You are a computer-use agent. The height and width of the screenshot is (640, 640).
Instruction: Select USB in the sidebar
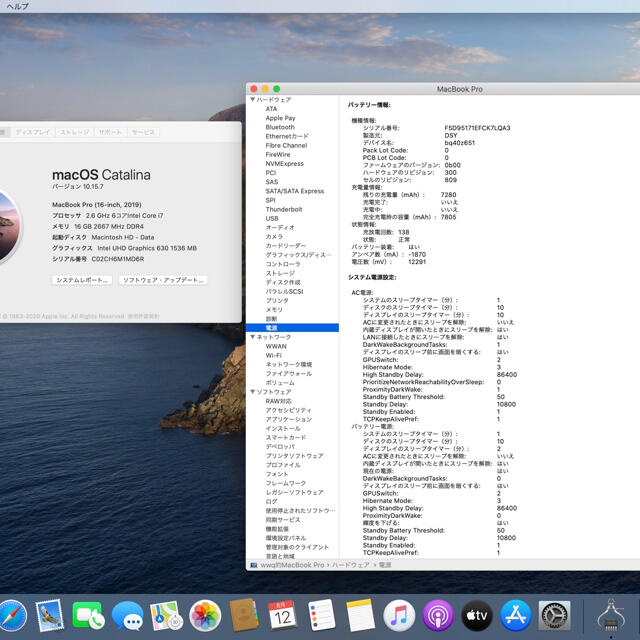(272, 218)
